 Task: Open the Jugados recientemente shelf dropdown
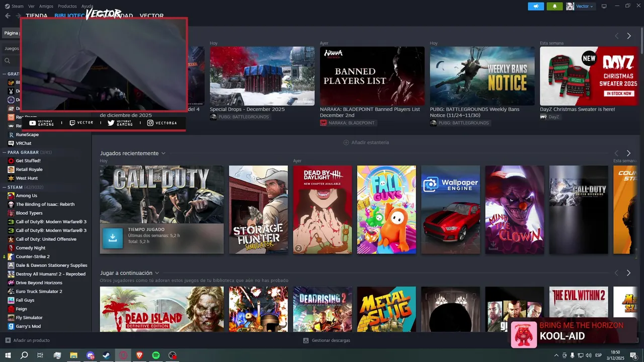(x=163, y=153)
